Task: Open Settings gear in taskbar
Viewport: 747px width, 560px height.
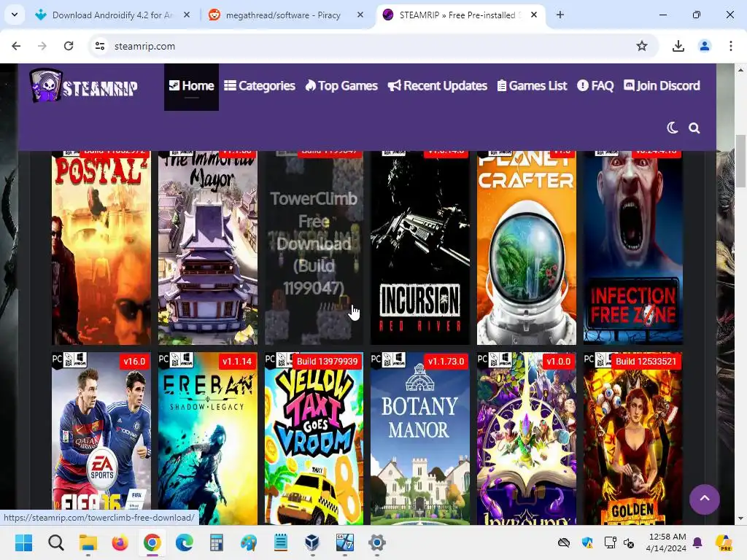Action: pyautogui.click(x=377, y=542)
